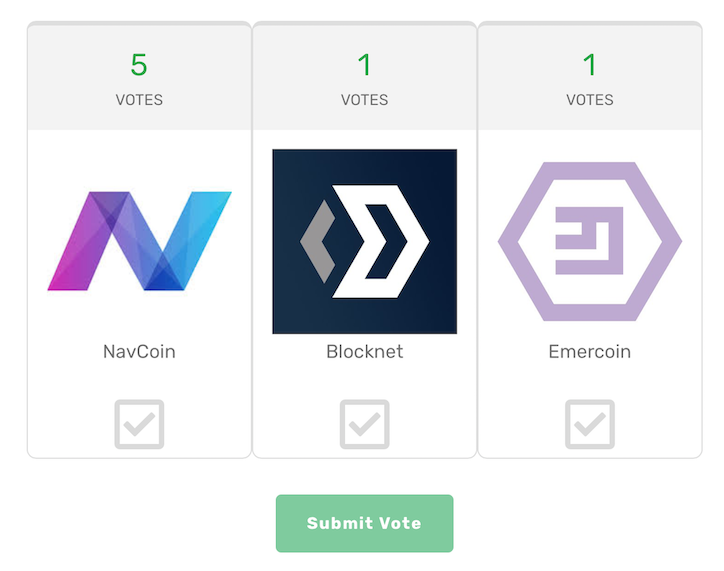Select the Blocknet vote checkbox
This screenshot has height=571, width=724.
(364, 424)
